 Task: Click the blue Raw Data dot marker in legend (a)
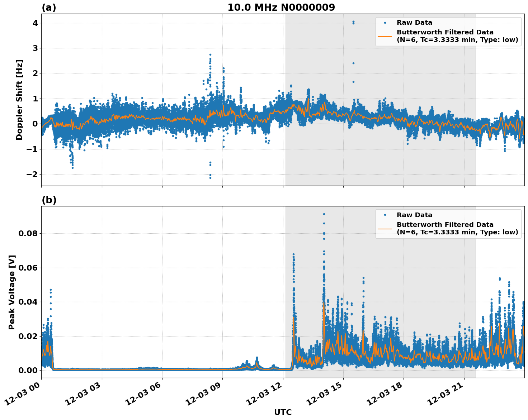pyautogui.click(x=386, y=22)
